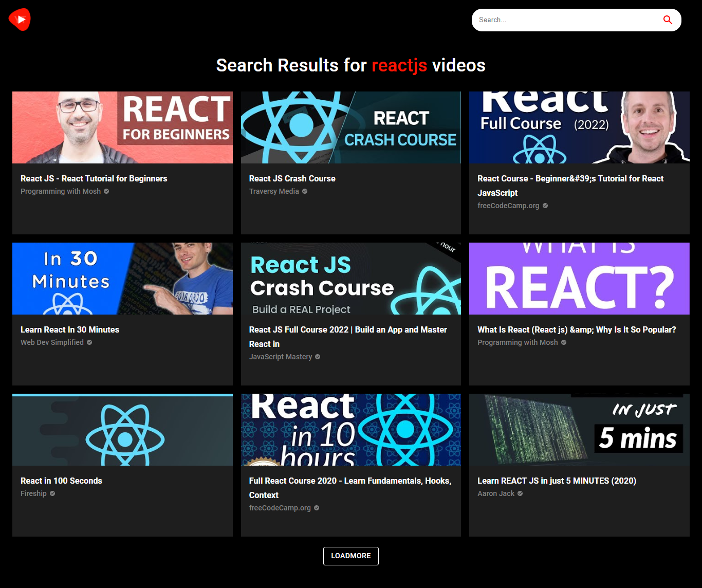Click the React Full Course 2022 thumbnail
Viewport: 702px width, 588px height.
[579, 127]
